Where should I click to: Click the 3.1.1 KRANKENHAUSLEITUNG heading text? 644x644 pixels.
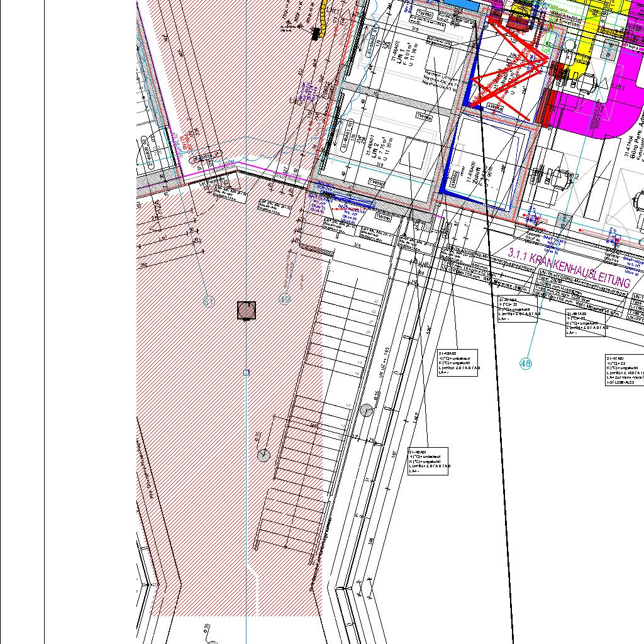pos(569,269)
